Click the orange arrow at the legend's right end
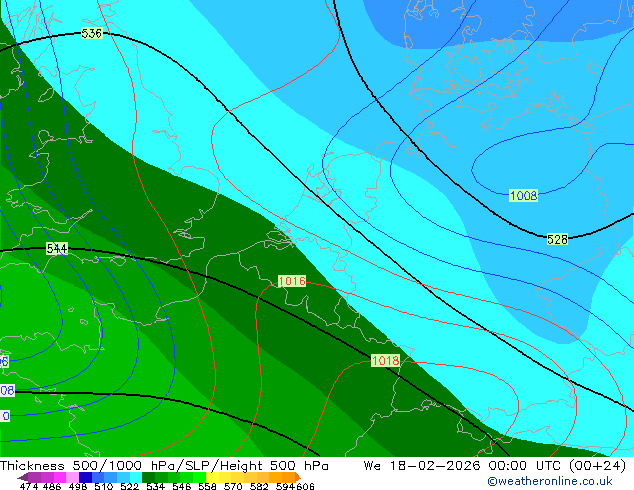 coord(298,477)
